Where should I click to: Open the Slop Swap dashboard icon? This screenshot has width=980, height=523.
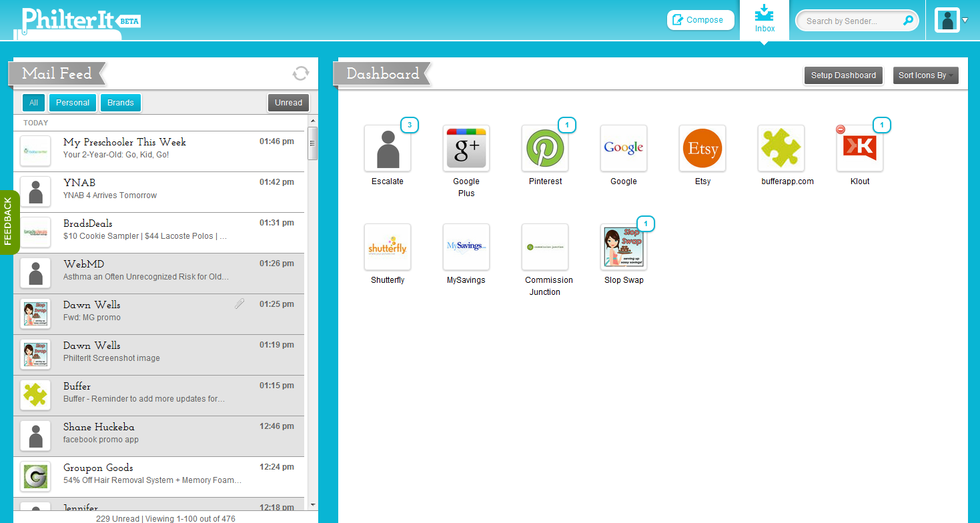(624, 247)
